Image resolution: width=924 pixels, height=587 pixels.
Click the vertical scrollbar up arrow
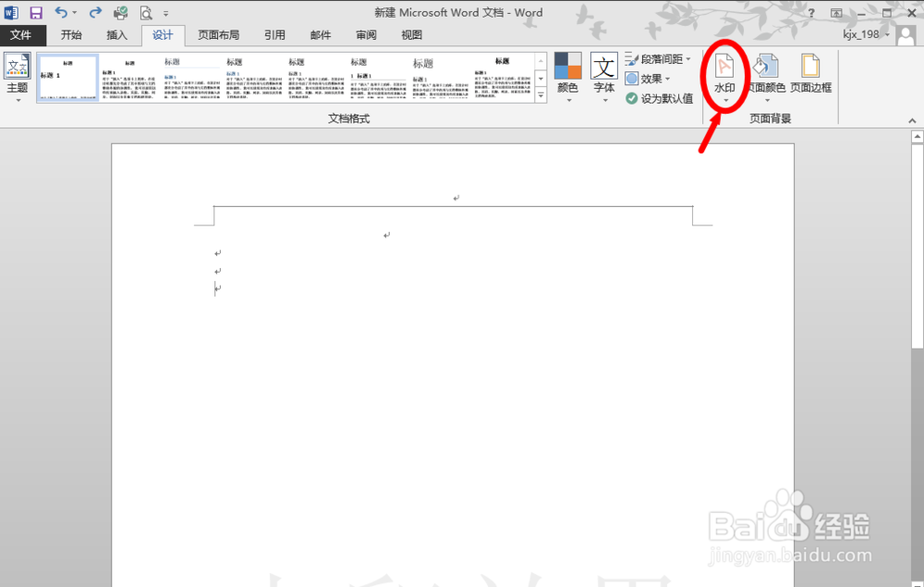[x=917, y=137]
